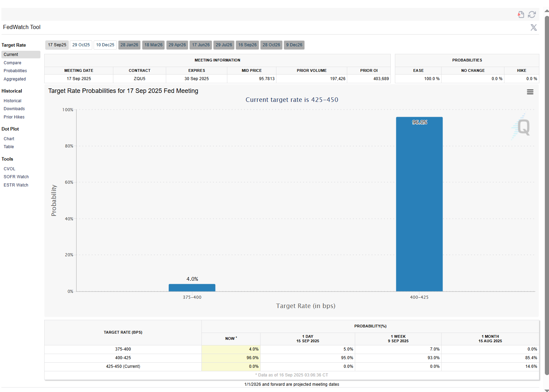Open the Compare view in sidebar
549x392 pixels.
(12, 63)
